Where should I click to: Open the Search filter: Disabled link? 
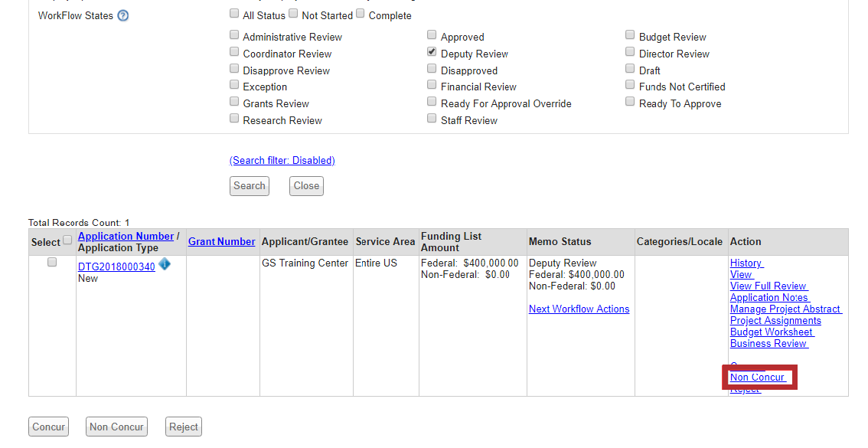point(282,161)
